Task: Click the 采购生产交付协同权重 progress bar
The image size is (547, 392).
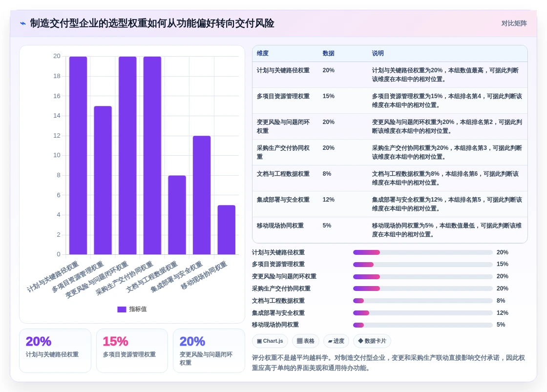Action: point(423,289)
